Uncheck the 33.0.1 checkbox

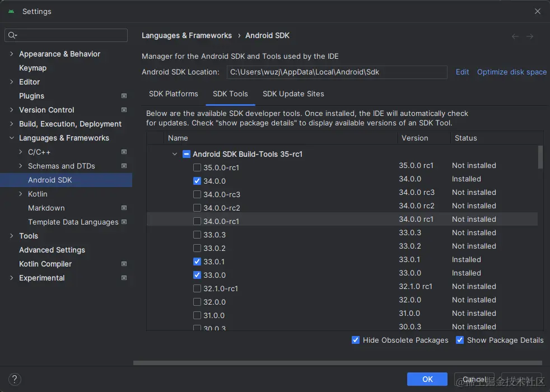(x=197, y=262)
